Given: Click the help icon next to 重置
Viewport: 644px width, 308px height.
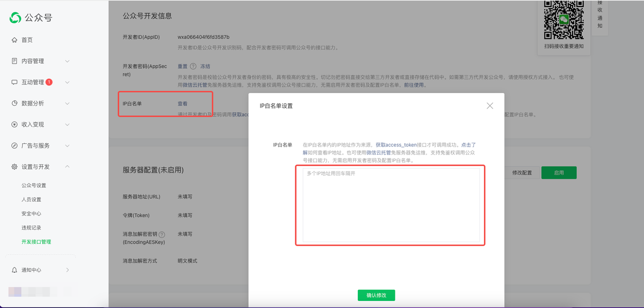Looking at the screenshot, I should point(193,66).
